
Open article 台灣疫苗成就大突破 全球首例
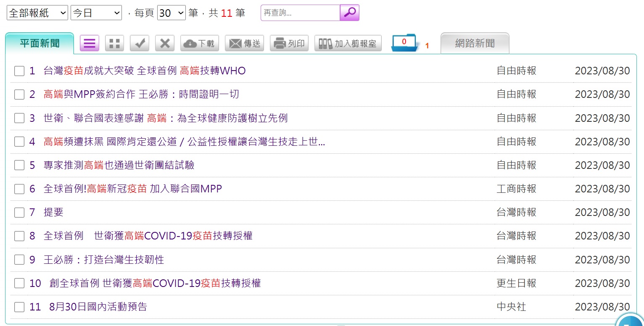(145, 71)
